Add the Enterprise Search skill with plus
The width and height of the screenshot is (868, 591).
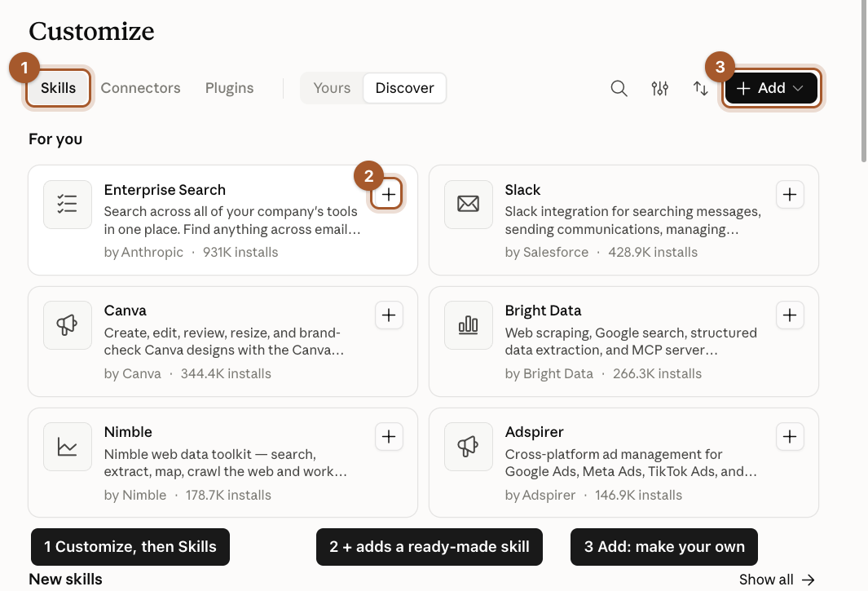(x=389, y=194)
